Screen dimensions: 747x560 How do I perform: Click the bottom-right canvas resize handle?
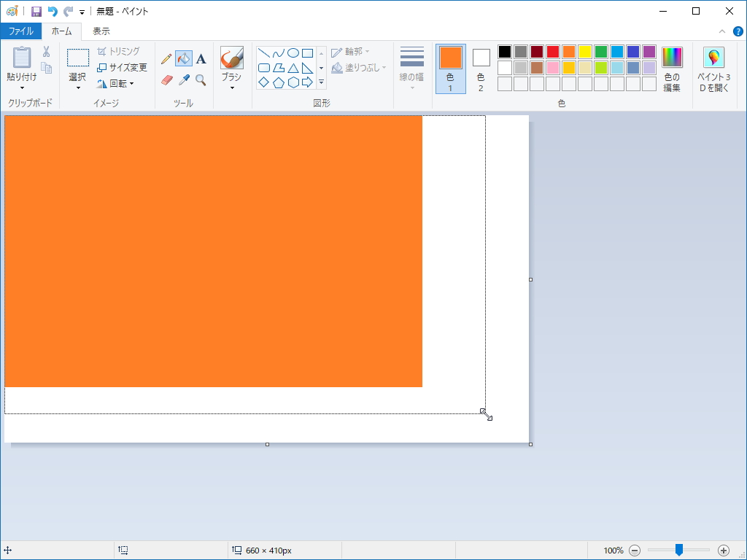[x=531, y=444]
